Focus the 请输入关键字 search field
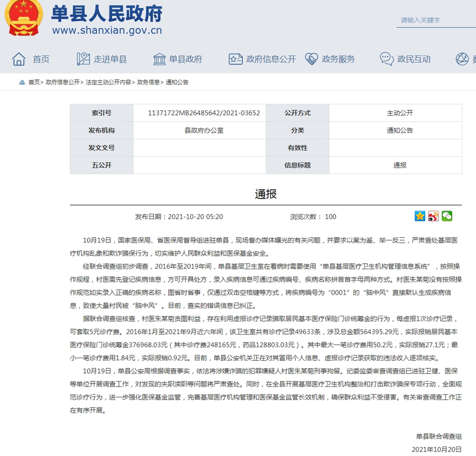 coord(435,20)
